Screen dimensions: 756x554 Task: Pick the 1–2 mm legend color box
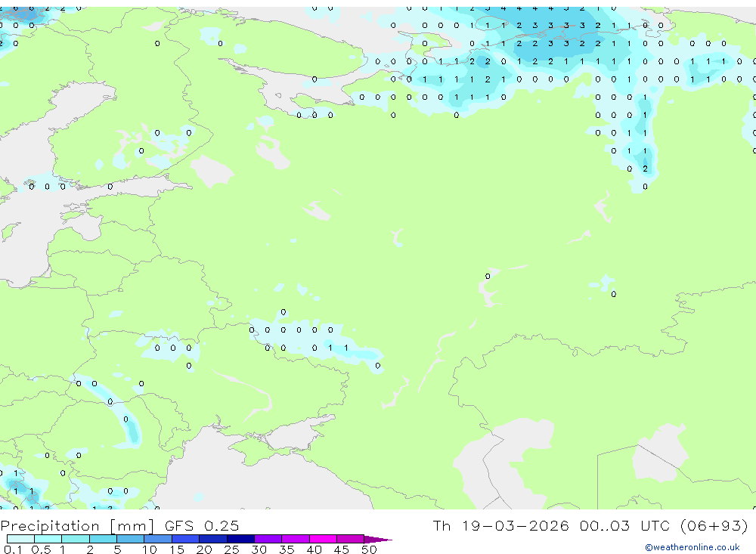click(76, 539)
